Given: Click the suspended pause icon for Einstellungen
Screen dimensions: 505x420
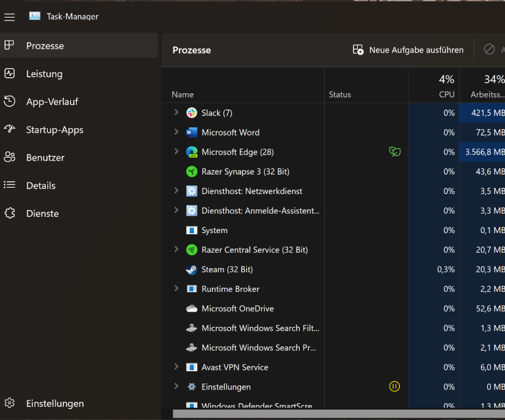Looking at the screenshot, I should tap(395, 386).
